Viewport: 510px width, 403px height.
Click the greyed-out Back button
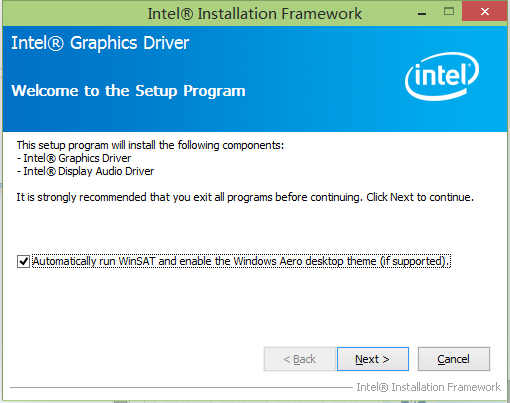click(299, 359)
